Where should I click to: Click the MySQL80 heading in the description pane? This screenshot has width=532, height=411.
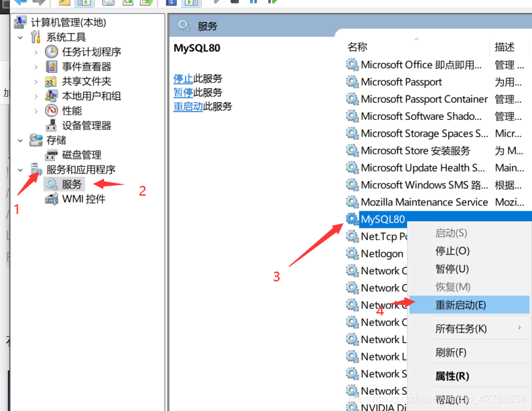pyautogui.click(x=197, y=48)
